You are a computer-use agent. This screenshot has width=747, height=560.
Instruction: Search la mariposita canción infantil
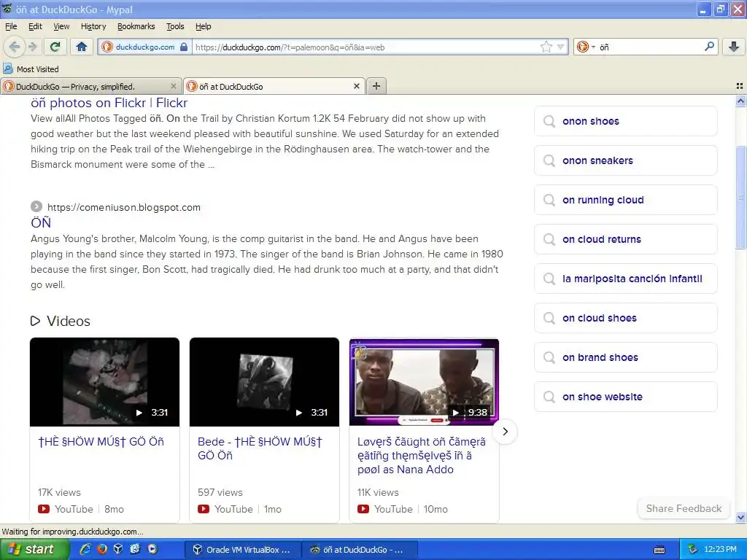[x=625, y=279]
